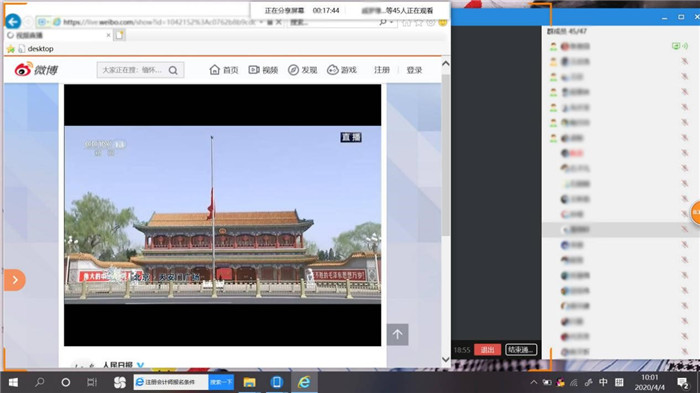Click the browser back arrow button
This screenshot has width=700, height=393.
coord(13,21)
